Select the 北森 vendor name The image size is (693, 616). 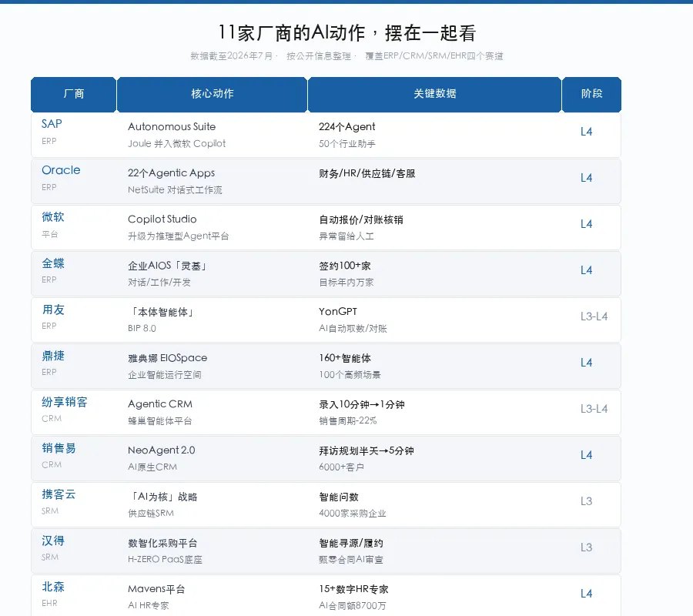tap(53, 587)
